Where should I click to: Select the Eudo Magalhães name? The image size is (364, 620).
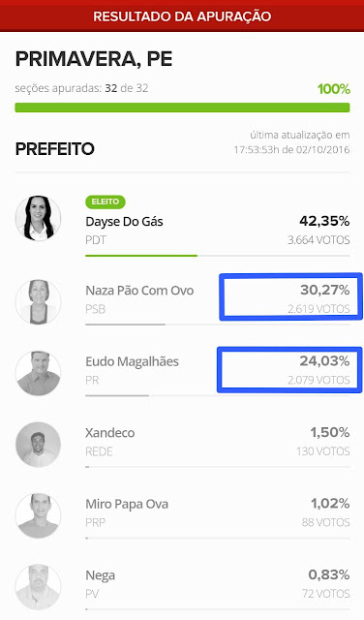(132, 361)
